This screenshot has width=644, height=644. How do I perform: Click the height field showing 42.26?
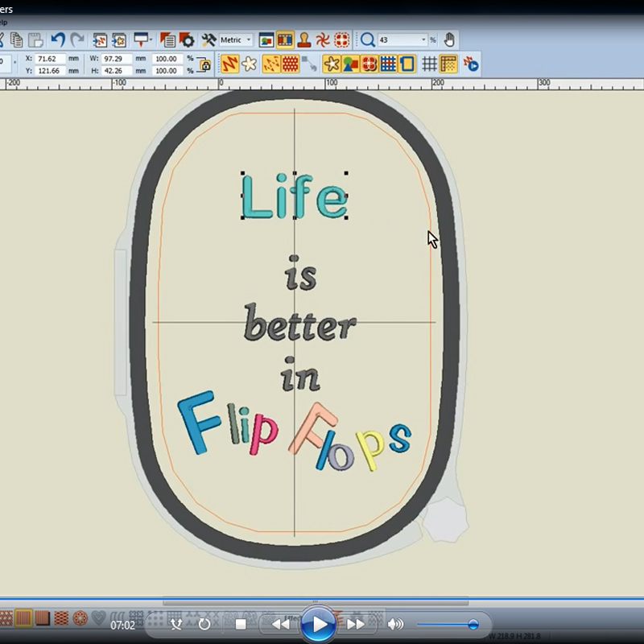pyautogui.click(x=117, y=71)
